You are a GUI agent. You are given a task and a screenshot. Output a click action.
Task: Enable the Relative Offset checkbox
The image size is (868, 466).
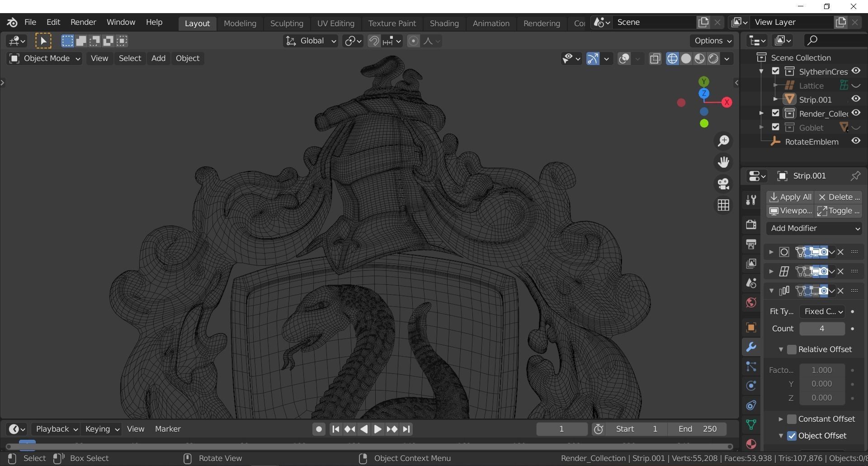coord(792,349)
